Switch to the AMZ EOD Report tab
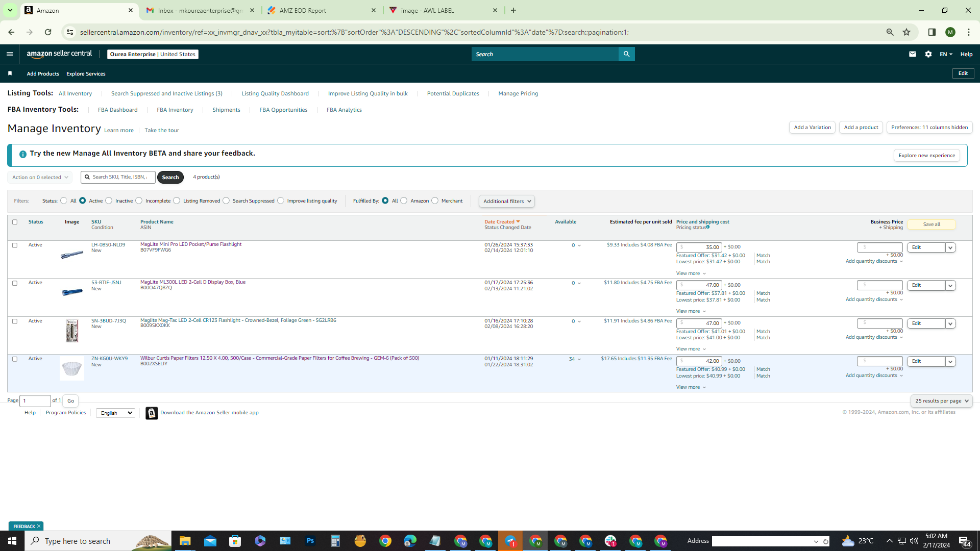The width and height of the screenshot is (980, 551). pyautogui.click(x=322, y=10)
